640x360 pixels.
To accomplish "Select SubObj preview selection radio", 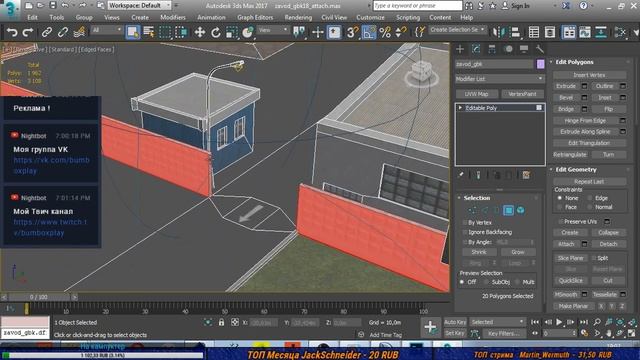I will (486, 282).
